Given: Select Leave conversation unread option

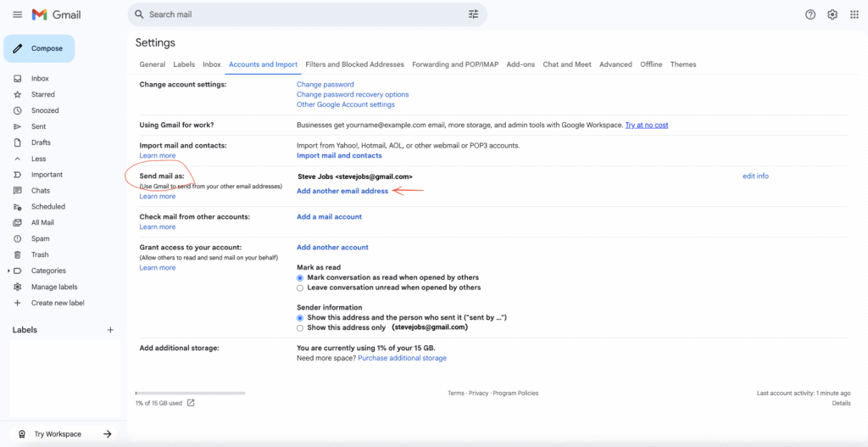Looking at the screenshot, I should [x=300, y=288].
